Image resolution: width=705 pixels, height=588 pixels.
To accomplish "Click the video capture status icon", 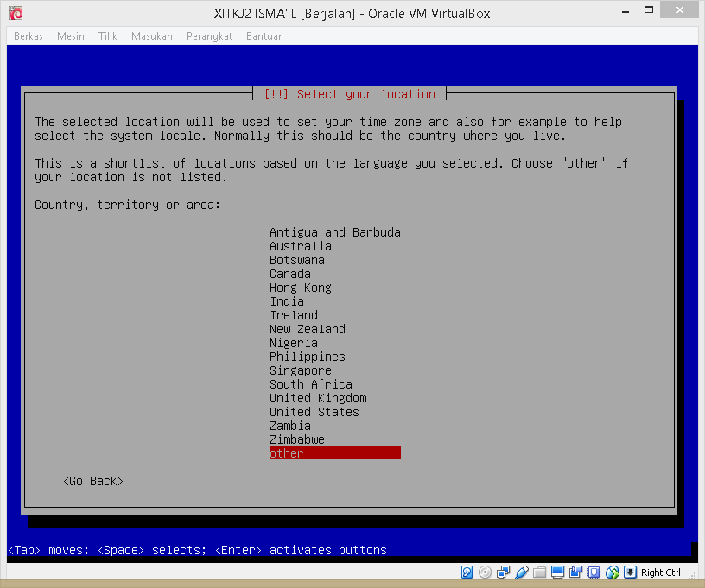I will point(575,572).
